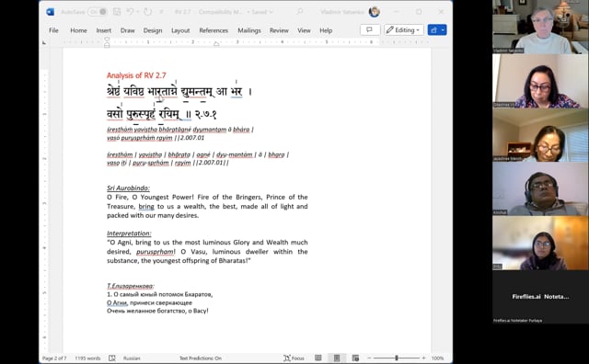This screenshot has width=589, height=364.
Task: Click the proofing check icon in status bar
Action: coord(112,358)
